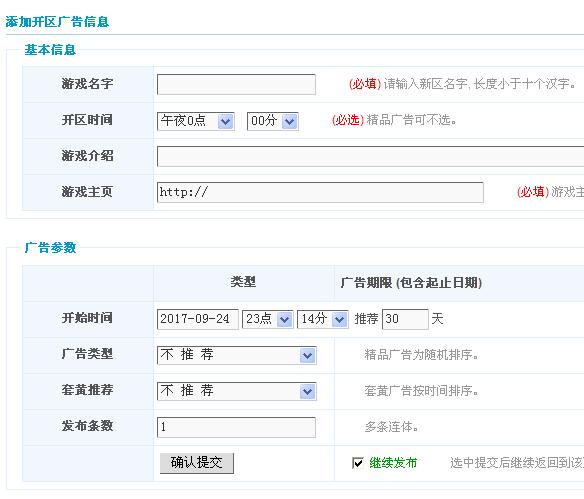Click the 基本信息 section title
Image resolution: width=584 pixels, height=499 pixels.
coord(50,50)
